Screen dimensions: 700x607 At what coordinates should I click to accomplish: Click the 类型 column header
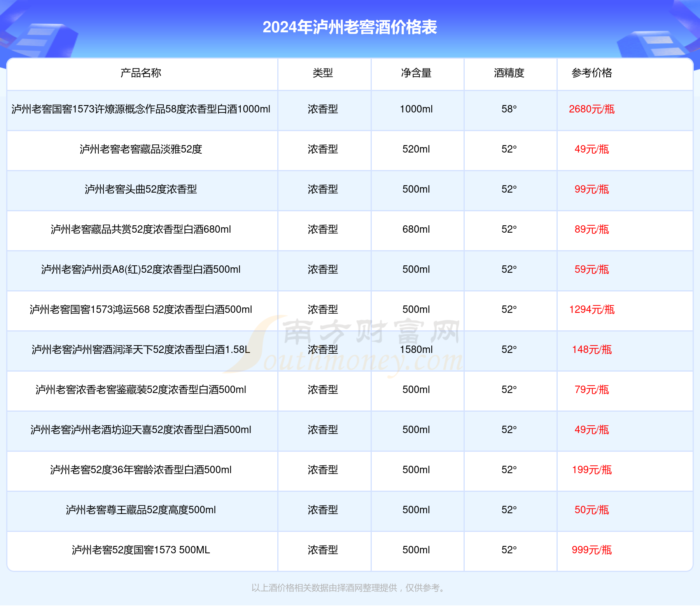pos(323,73)
